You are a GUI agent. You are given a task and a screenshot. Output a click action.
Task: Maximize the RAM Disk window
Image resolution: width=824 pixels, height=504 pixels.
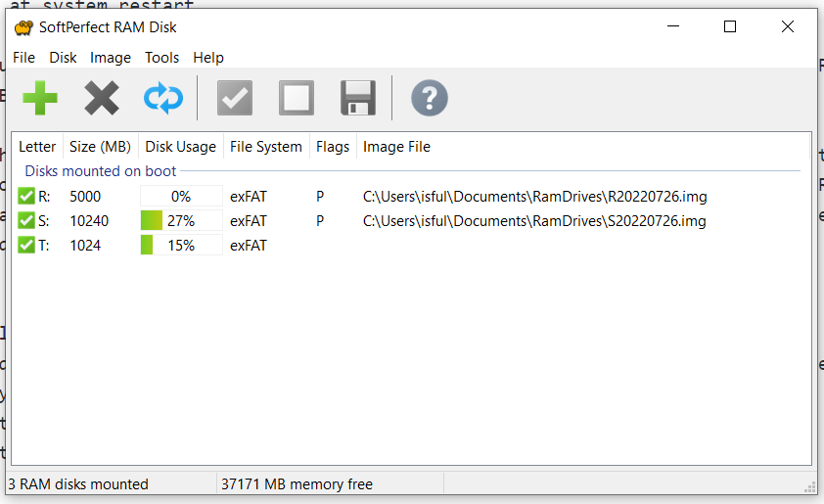click(x=730, y=26)
